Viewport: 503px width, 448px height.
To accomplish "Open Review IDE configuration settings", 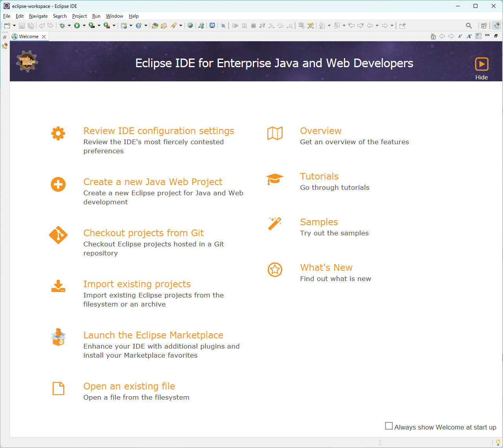I will pyautogui.click(x=159, y=131).
